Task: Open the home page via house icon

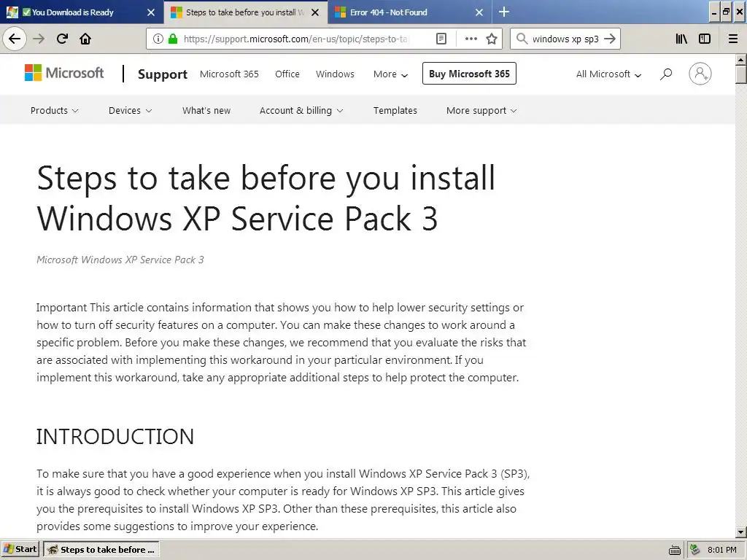Action: click(85, 39)
